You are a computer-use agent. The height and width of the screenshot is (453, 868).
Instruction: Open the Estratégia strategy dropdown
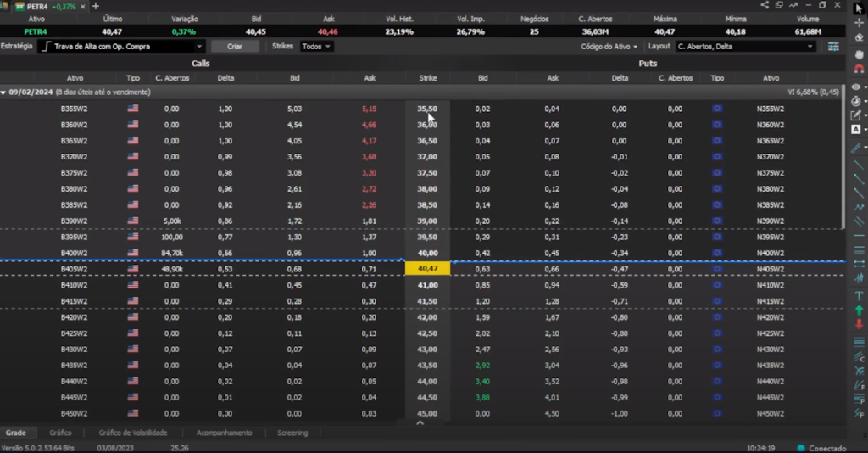coord(123,47)
